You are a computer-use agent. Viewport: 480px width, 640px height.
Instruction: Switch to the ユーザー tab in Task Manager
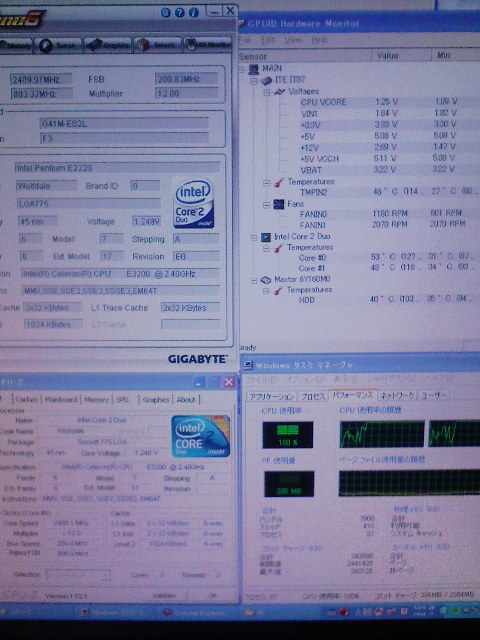[433, 395]
